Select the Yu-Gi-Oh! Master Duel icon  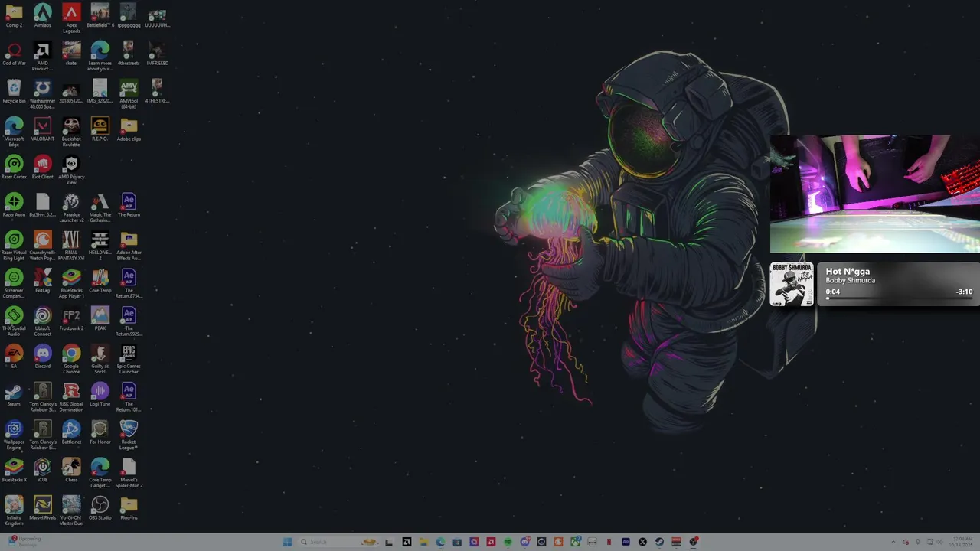tap(71, 510)
